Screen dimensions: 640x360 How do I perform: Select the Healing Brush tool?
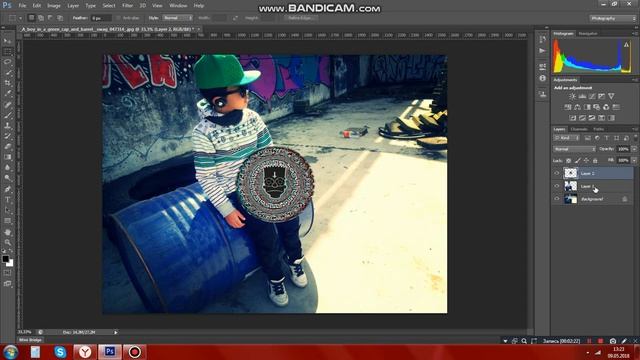7,104
